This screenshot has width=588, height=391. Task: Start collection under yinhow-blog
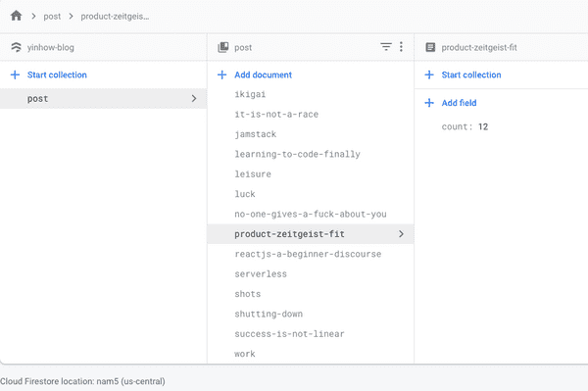click(57, 75)
